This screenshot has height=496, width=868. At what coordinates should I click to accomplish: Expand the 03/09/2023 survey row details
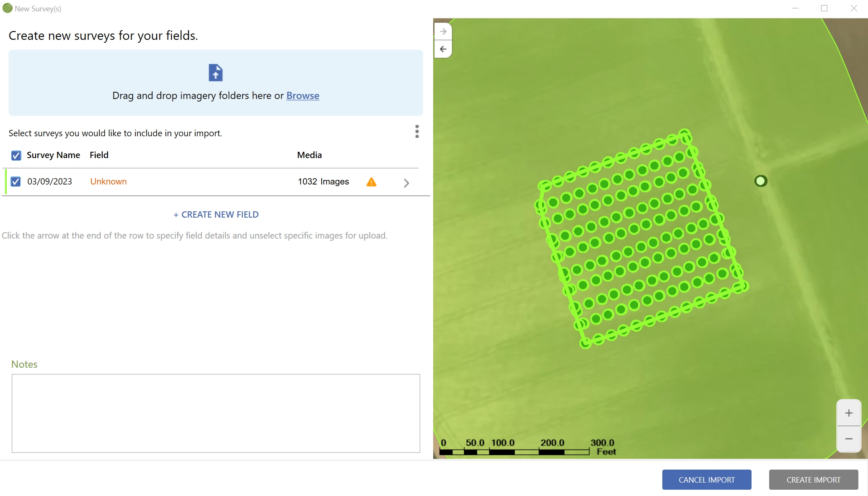(x=406, y=183)
